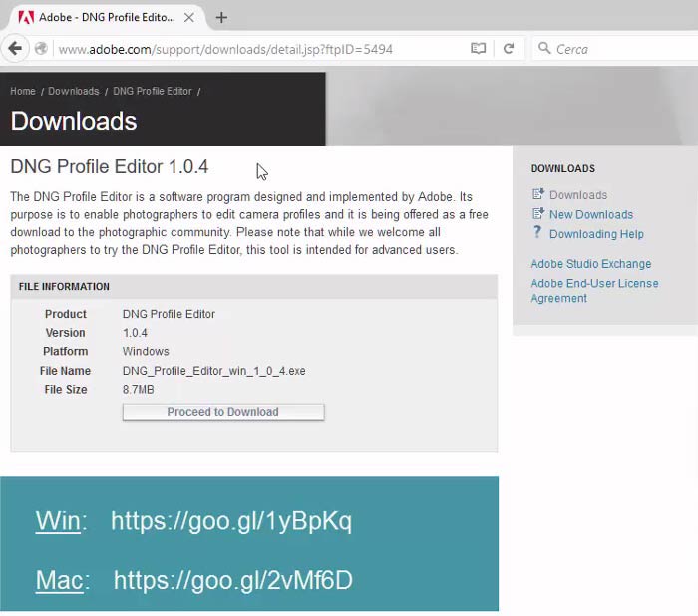Open the Downloading Help link

click(x=596, y=234)
